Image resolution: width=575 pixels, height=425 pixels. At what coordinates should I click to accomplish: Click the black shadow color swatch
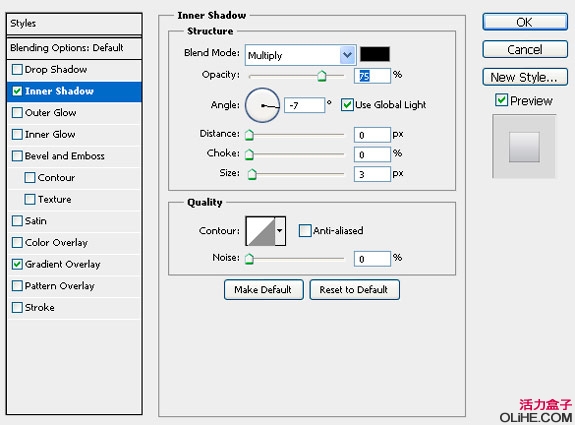[375, 54]
